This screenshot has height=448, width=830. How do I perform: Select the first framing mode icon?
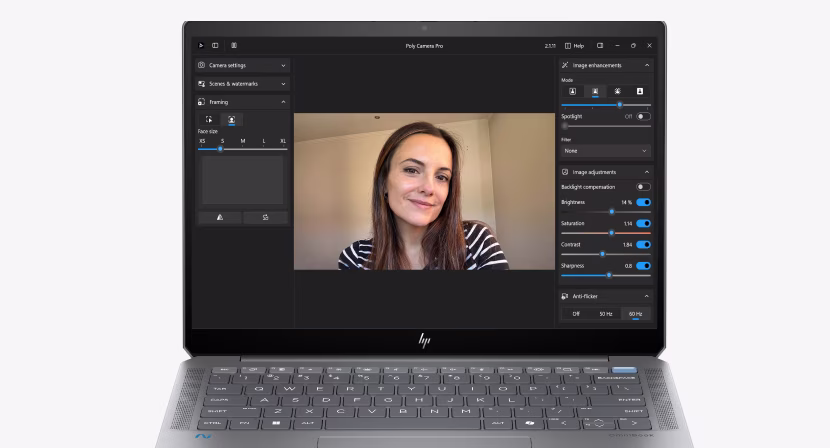pos(210,119)
